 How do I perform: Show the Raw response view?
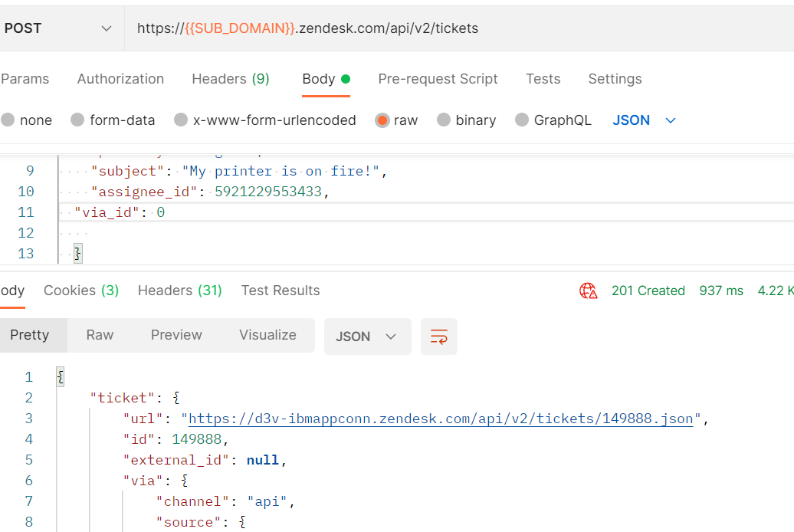(100, 335)
